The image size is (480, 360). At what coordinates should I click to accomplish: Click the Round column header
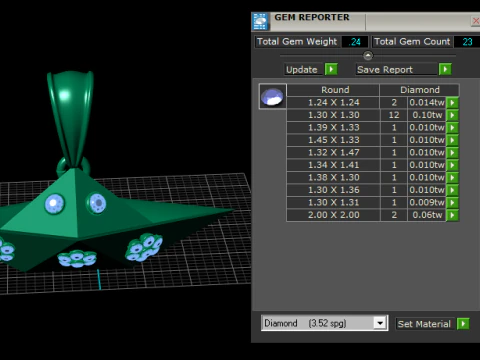(333, 90)
